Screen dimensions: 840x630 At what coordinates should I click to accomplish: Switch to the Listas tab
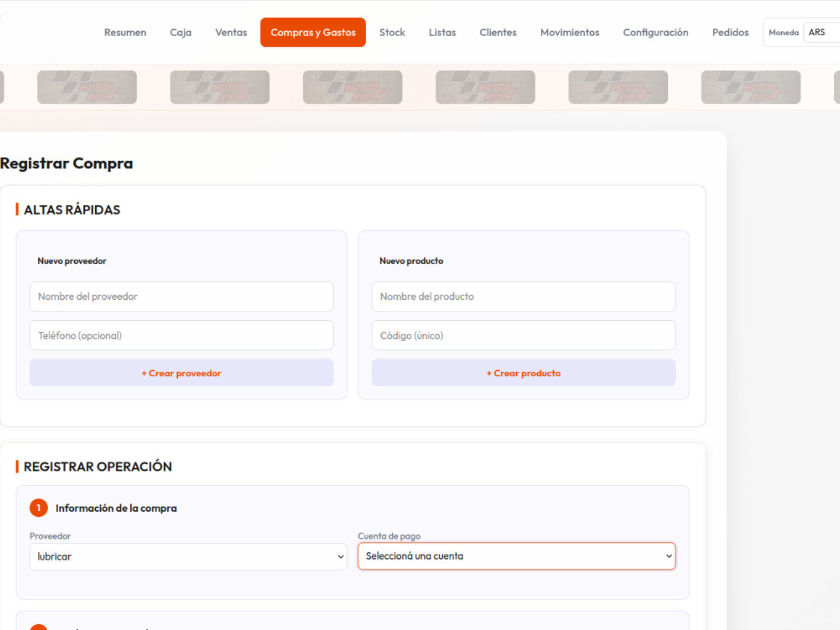[442, 33]
